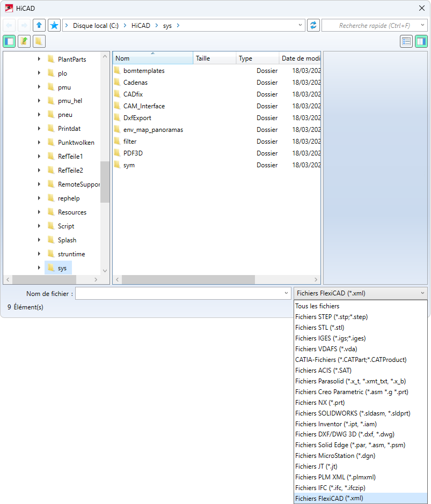431x504 pixels.
Task: Choose Fichiers DXF/DWG 3D filter option
Action: coord(361,434)
